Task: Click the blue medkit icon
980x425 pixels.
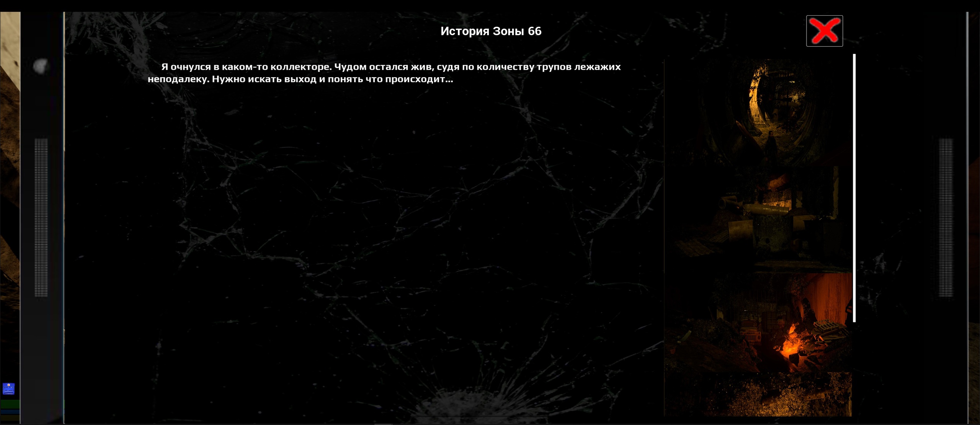Action: 8,389
